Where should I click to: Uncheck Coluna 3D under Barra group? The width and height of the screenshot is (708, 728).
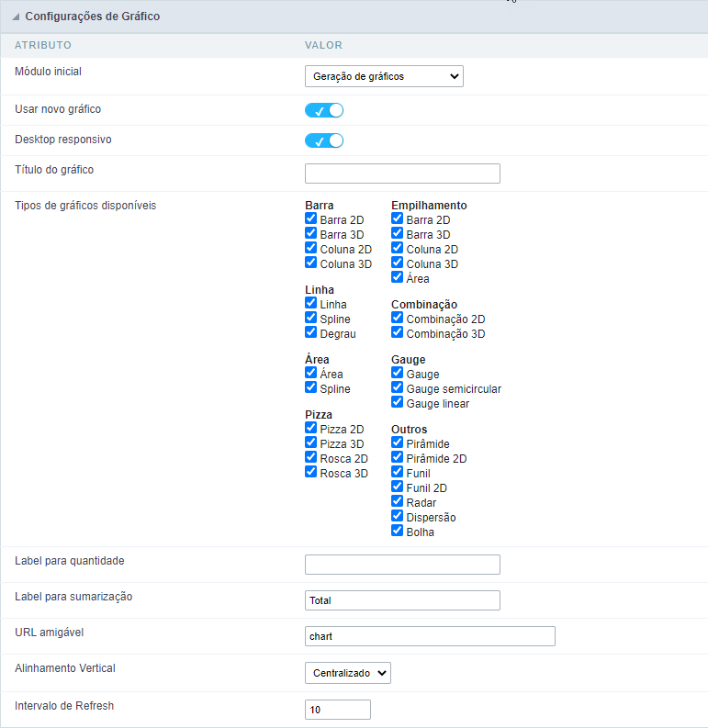[310, 263]
